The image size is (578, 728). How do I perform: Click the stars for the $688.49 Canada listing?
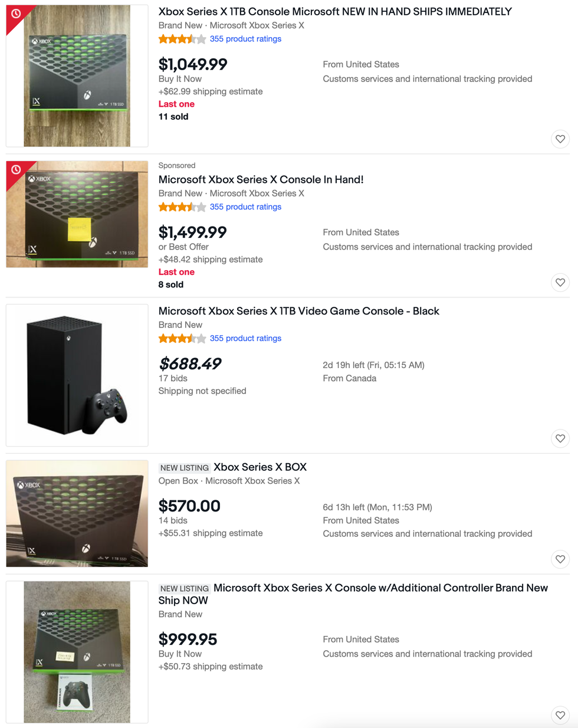pos(179,338)
